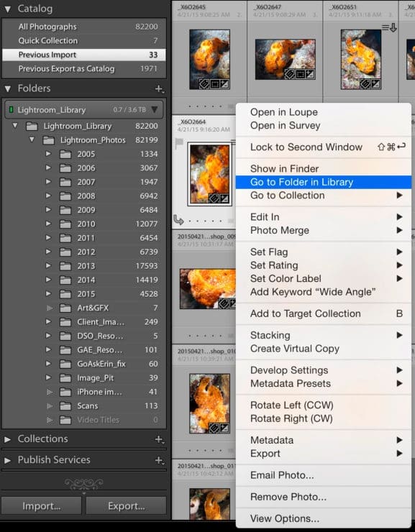415x532 pixels.
Task: Click the Export... button
Action: coord(127,506)
